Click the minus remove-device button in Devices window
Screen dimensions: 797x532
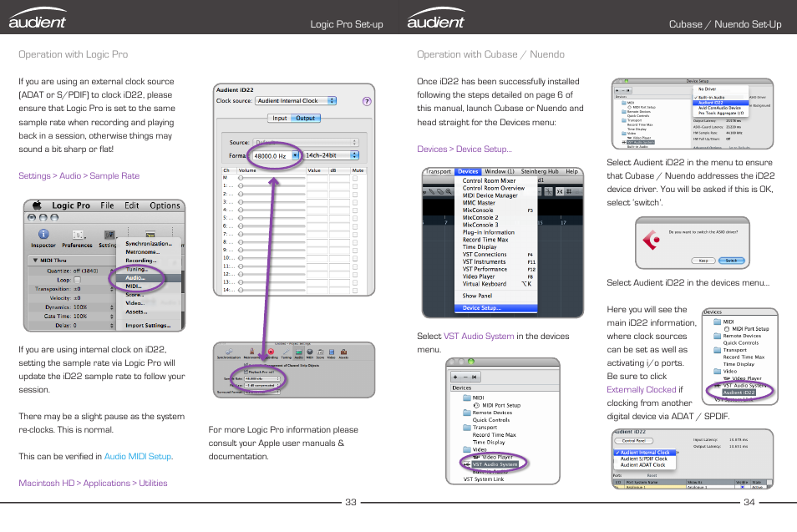(464, 377)
